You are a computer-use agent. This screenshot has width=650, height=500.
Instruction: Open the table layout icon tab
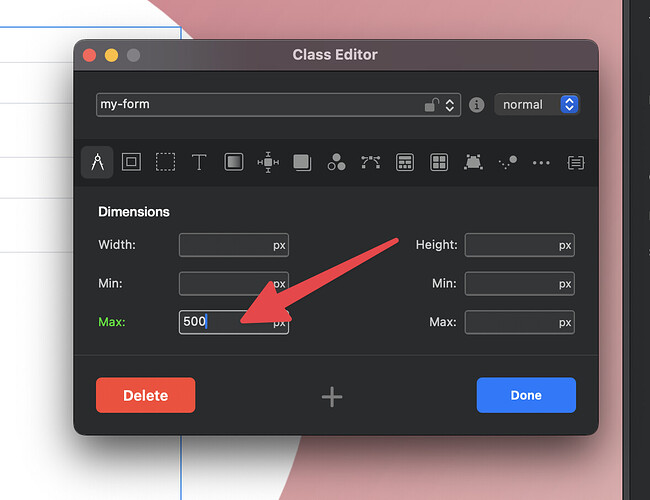(x=405, y=162)
